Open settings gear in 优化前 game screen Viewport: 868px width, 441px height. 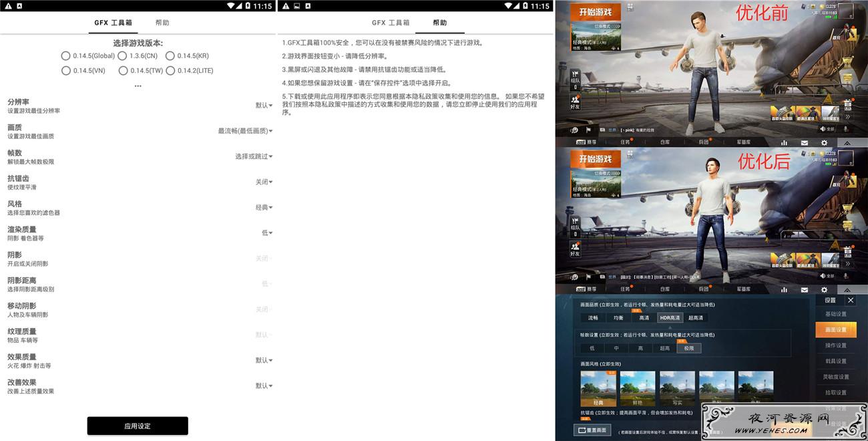[x=824, y=142]
